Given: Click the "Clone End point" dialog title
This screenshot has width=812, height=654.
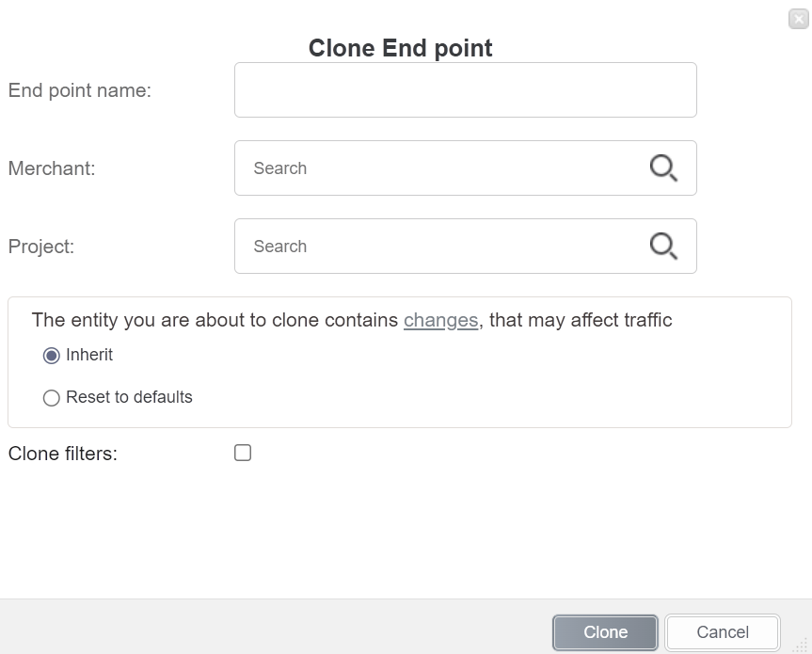Looking at the screenshot, I should point(400,48).
